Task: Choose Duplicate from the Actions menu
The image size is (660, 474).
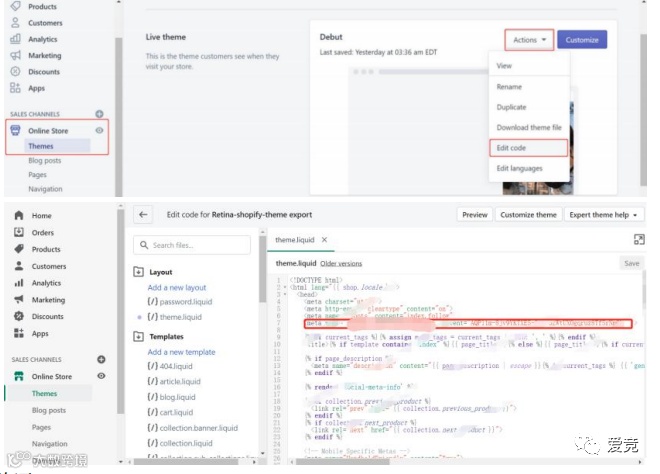Action: coord(511,107)
